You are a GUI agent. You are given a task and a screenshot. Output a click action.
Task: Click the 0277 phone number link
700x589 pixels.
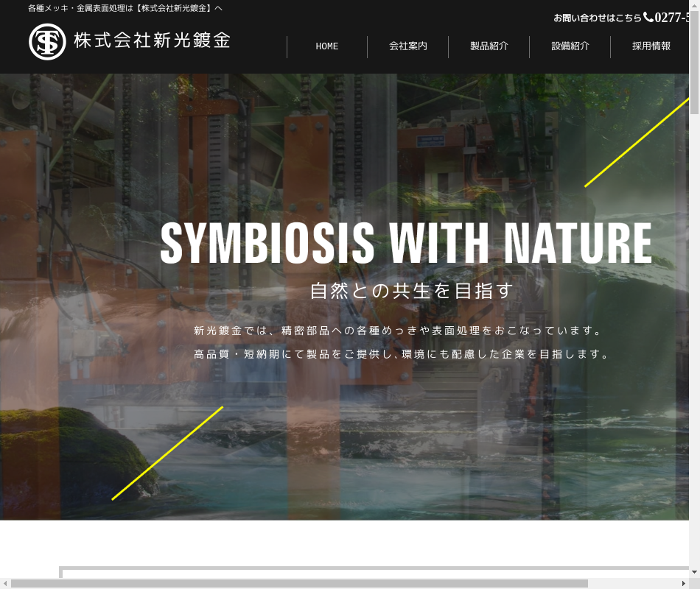coord(672,18)
